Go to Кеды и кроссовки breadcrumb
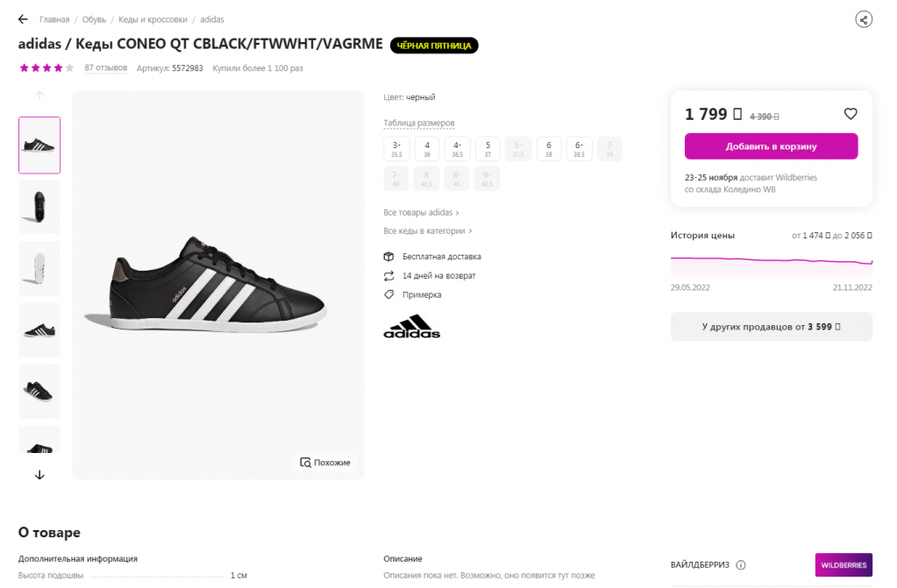The height and width of the screenshot is (588, 897). point(154,19)
